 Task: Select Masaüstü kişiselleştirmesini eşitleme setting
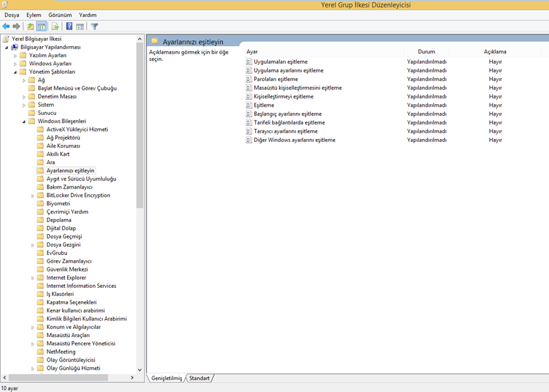298,88
